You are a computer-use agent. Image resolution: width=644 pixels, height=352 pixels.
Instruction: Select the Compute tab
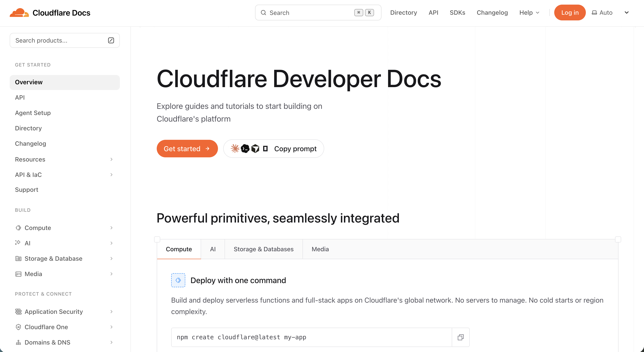[x=179, y=249]
